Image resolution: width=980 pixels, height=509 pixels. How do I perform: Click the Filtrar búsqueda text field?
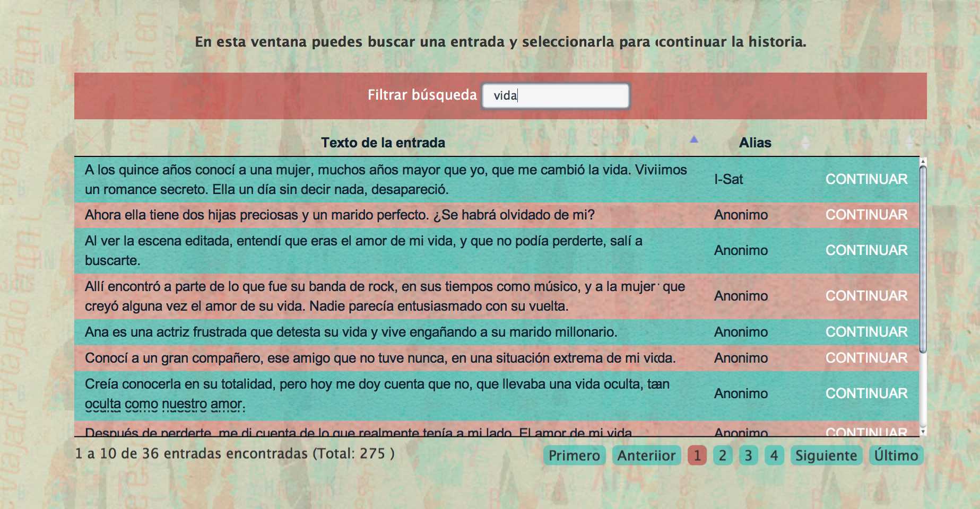[555, 96]
